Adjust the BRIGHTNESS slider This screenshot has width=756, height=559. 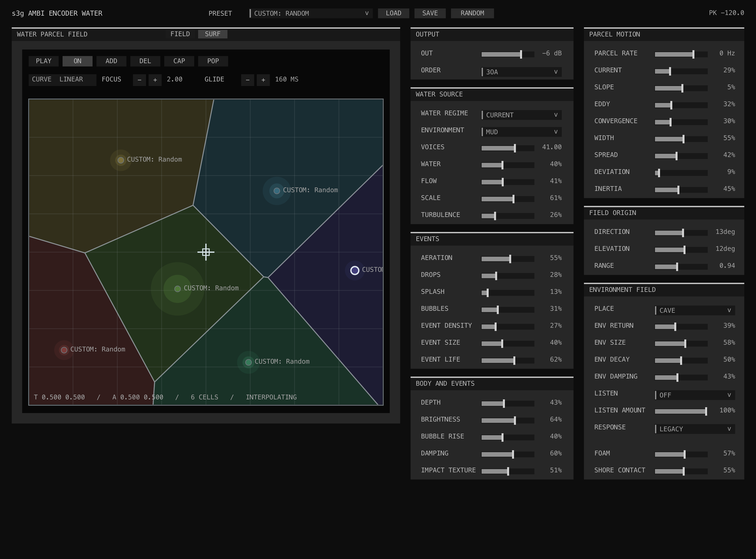point(508,420)
